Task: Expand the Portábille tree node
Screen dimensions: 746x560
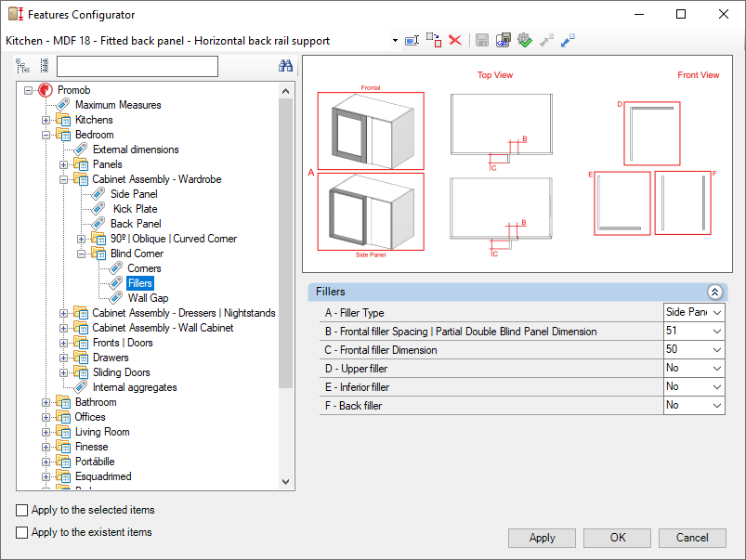Action: tap(46, 462)
